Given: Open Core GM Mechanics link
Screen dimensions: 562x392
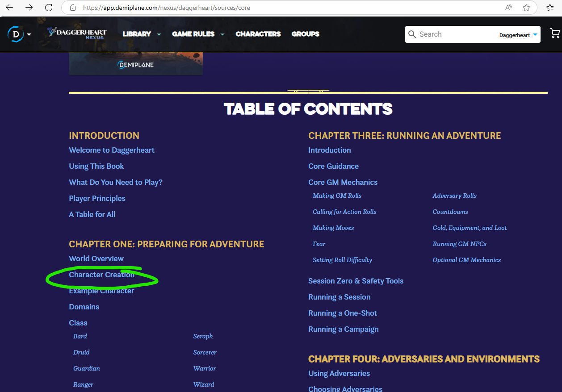Looking at the screenshot, I should (343, 182).
